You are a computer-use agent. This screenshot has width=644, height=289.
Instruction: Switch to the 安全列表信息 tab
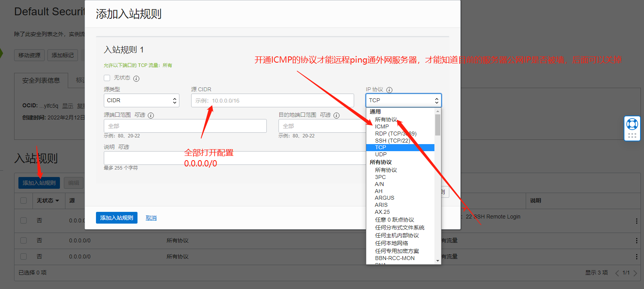pyautogui.click(x=41, y=80)
